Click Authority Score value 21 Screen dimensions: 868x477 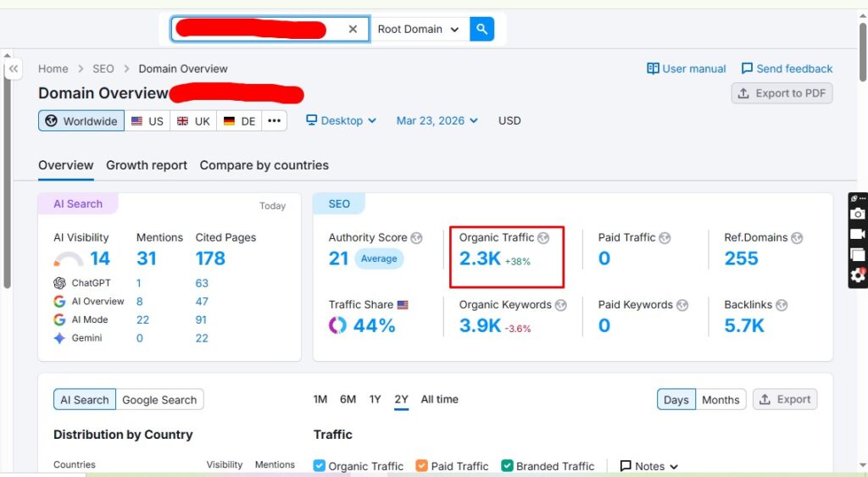pos(338,258)
